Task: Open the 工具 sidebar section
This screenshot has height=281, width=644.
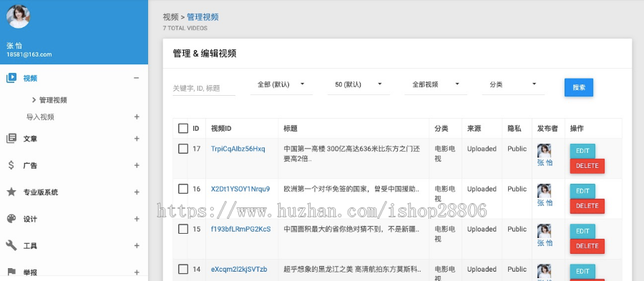Action: tap(30, 245)
